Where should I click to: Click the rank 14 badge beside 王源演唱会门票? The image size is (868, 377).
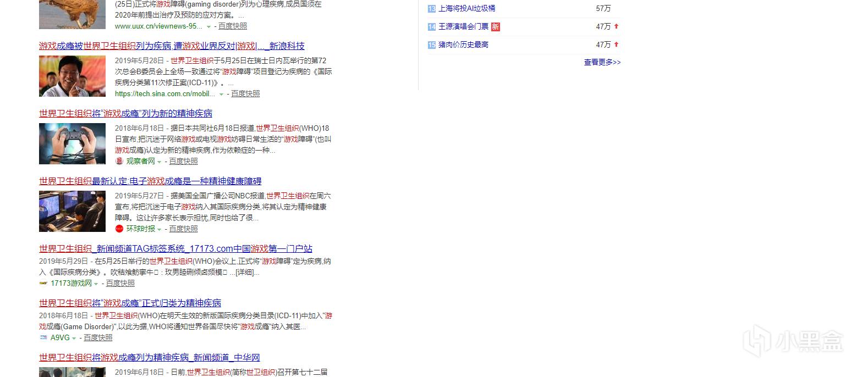[x=432, y=27]
